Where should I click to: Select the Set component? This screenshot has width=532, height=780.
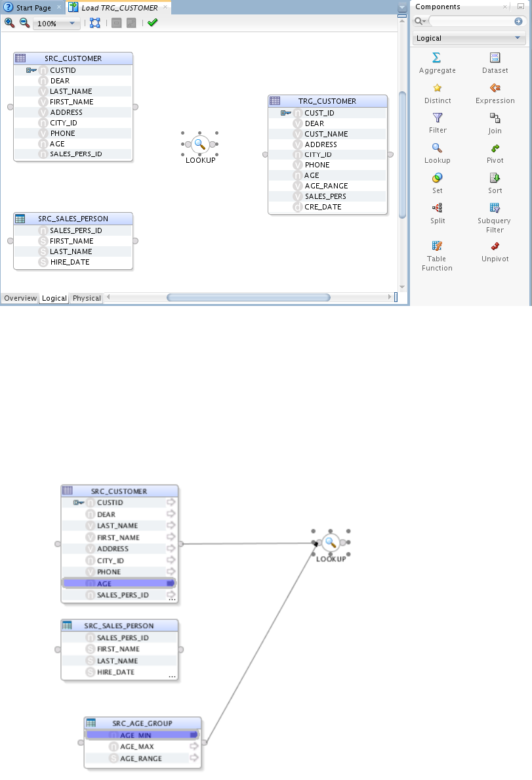[x=437, y=184]
